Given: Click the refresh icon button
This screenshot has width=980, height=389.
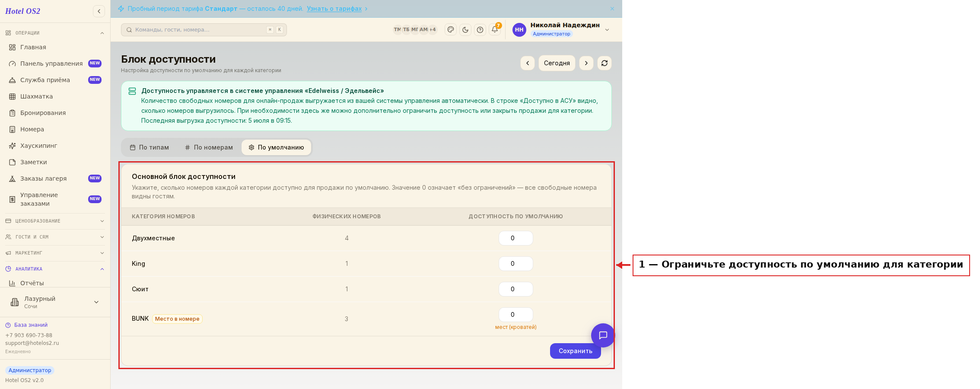Looking at the screenshot, I should tap(605, 63).
